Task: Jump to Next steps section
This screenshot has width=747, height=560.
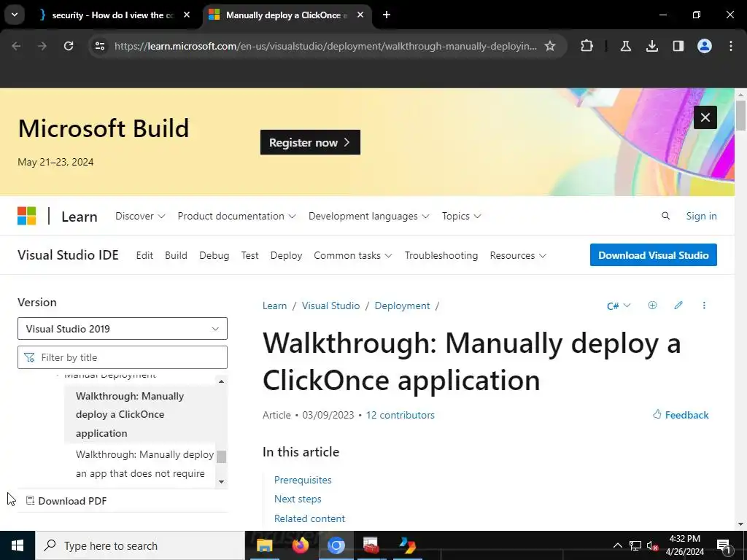Action: (298, 499)
